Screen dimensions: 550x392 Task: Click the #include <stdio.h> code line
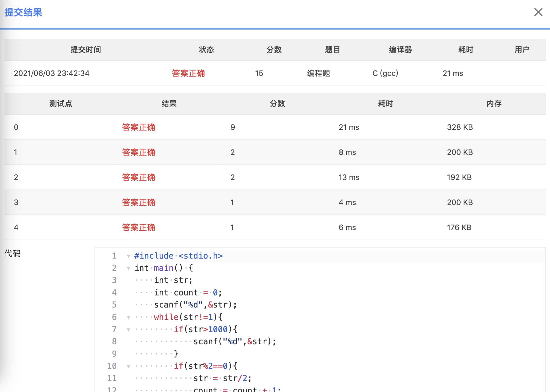(178, 256)
